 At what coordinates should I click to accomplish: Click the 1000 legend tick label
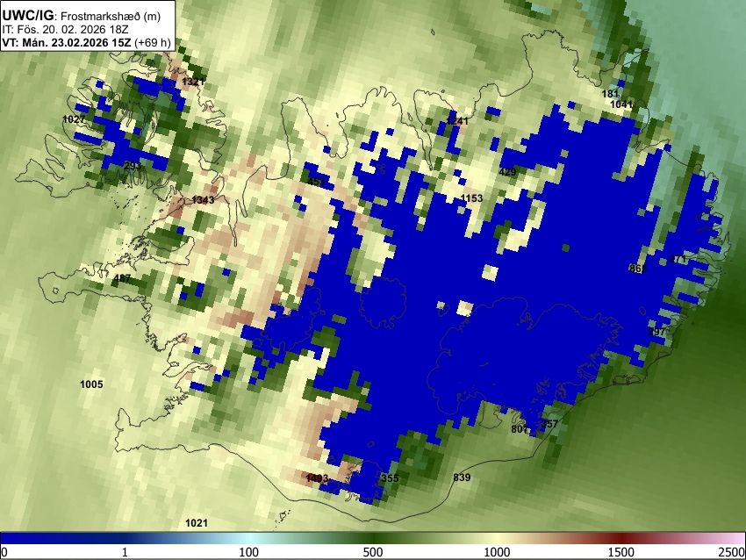point(497,552)
